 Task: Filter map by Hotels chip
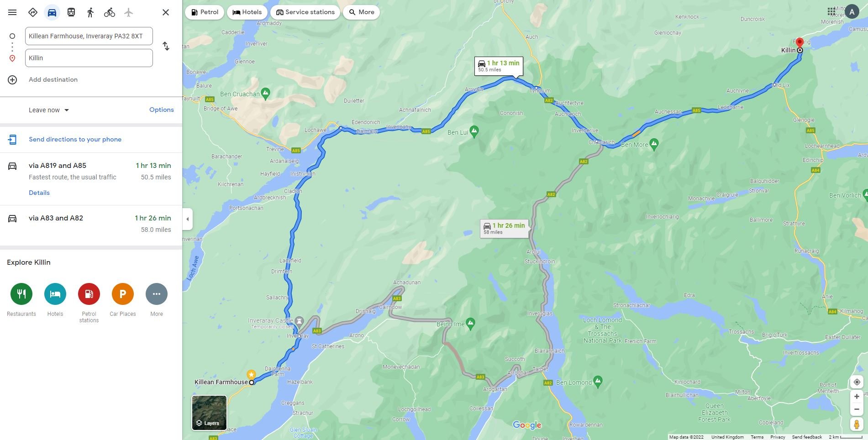(247, 12)
